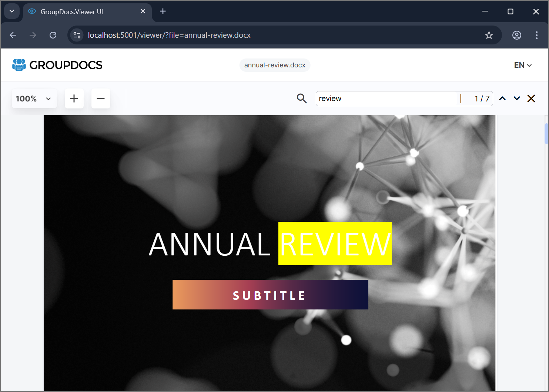Open the tab search dropdown arrow
549x392 pixels.
point(12,11)
